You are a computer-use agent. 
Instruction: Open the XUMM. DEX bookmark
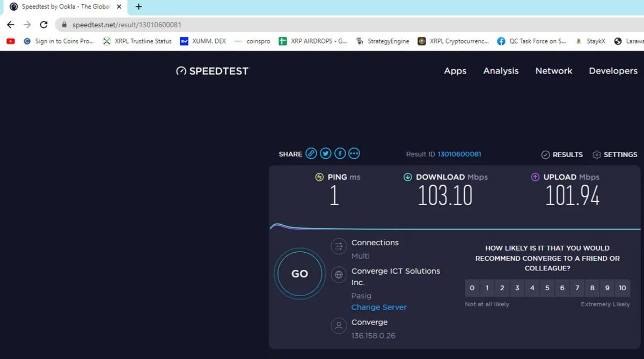point(203,41)
